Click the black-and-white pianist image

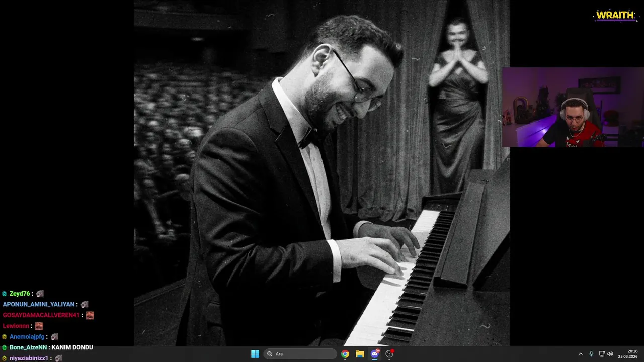[322, 173]
